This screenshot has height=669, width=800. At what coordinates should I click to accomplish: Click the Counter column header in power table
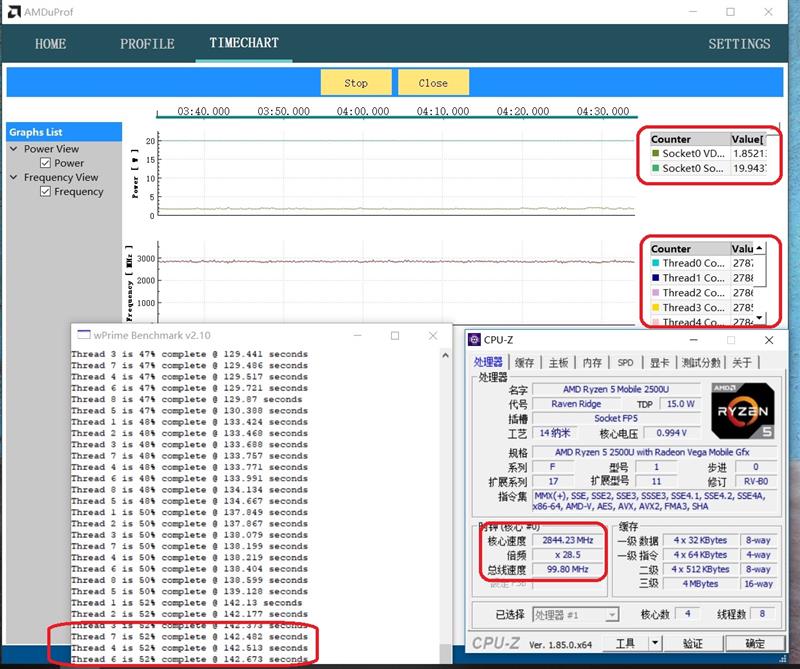(690, 139)
